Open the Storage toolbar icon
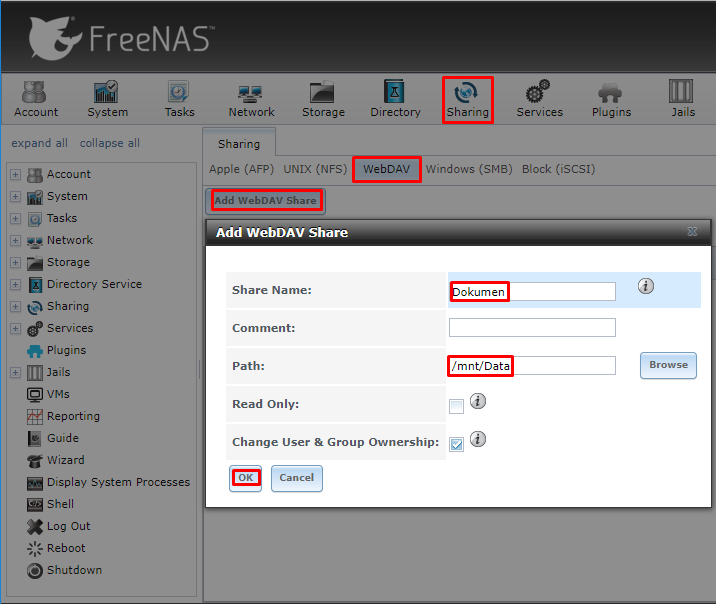716x604 pixels. click(x=323, y=100)
